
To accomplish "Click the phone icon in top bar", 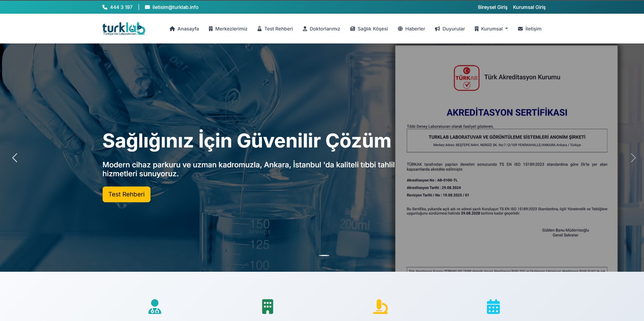I will click(105, 7).
